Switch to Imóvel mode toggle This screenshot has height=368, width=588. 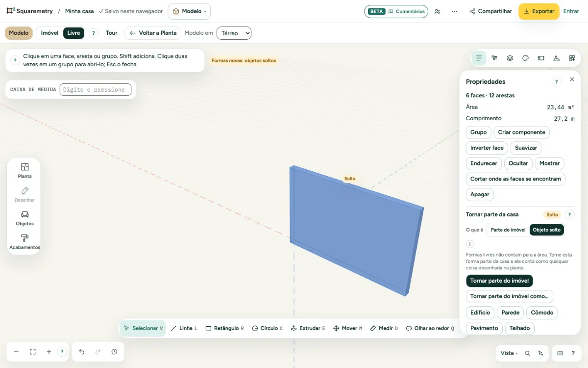click(49, 33)
